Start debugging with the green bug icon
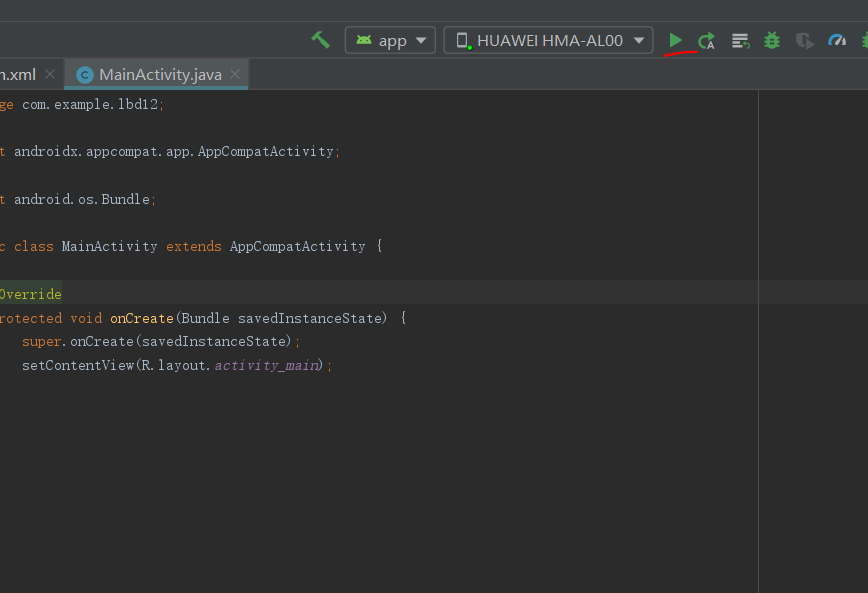868x593 pixels. (772, 40)
